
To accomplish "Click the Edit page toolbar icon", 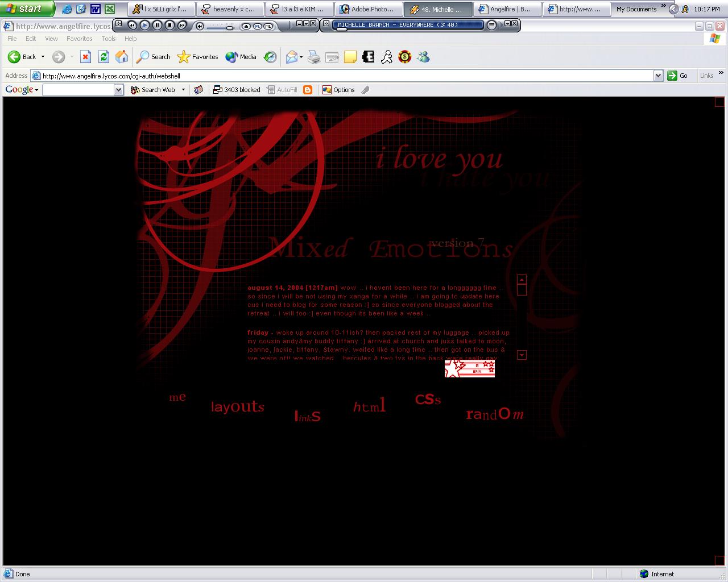I will pos(332,57).
